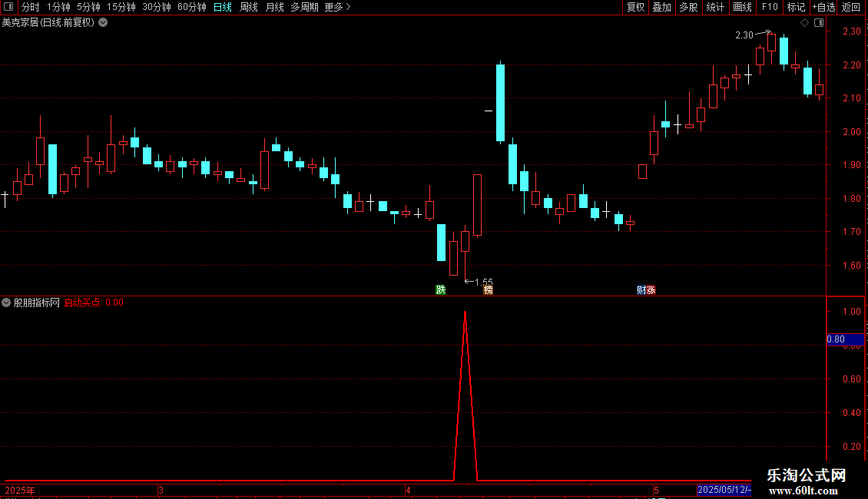This screenshot has width=868, height=499.
Task: Click the 叠加 overlay button
Action: 661,7
